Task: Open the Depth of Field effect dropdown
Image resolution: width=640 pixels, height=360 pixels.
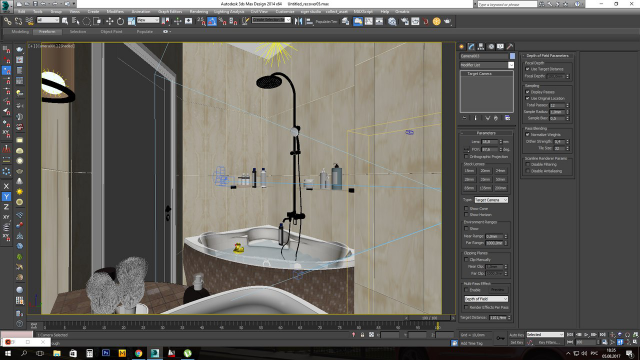Action: coord(486,299)
